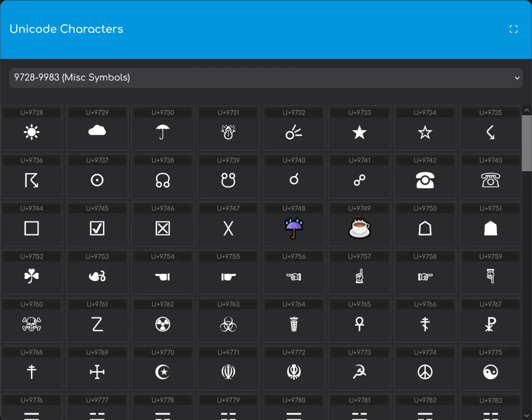The image size is (532, 420).
Task: Select the yin yang symbol U+9775
Action: tap(491, 371)
